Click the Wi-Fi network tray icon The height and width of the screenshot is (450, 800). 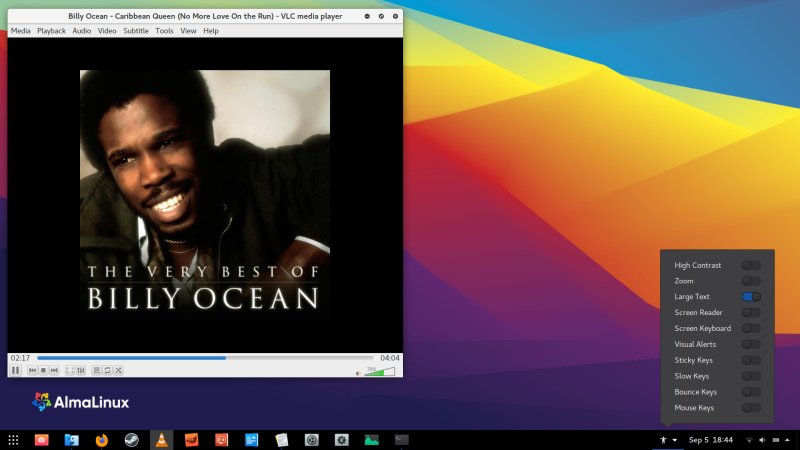pos(749,440)
